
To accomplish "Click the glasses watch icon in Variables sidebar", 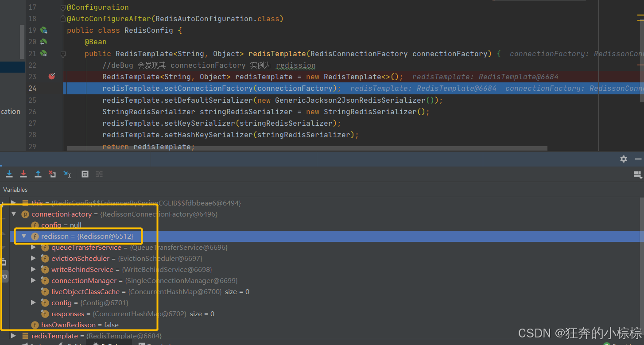I will (4, 277).
